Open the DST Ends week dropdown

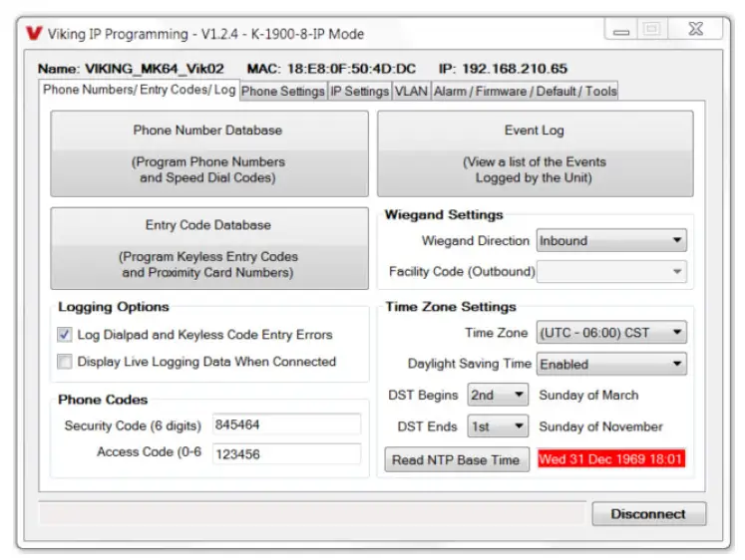(x=498, y=426)
